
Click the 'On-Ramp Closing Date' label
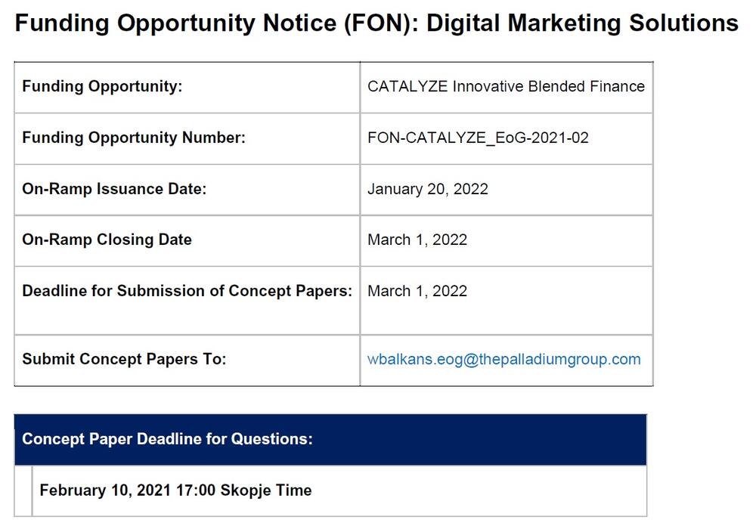tap(107, 240)
